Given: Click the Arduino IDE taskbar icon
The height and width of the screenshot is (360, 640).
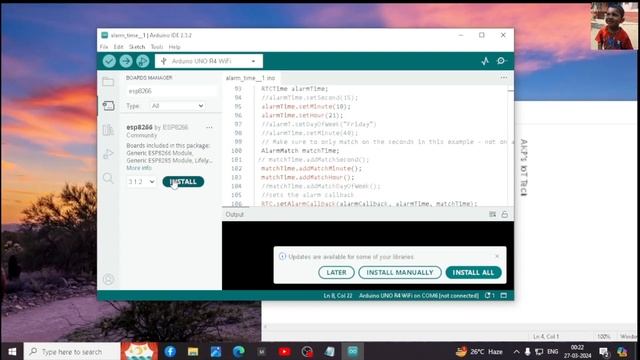Looking at the screenshot, I should [353, 351].
